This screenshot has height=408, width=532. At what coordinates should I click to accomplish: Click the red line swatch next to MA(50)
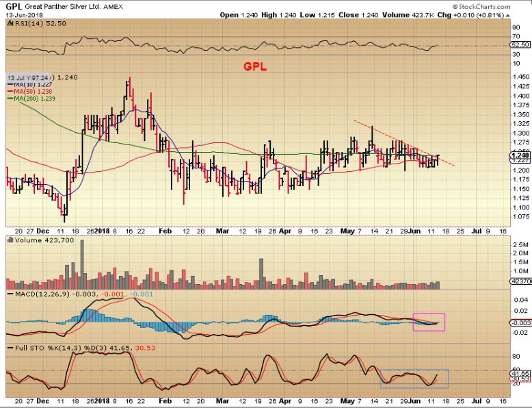point(10,92)
